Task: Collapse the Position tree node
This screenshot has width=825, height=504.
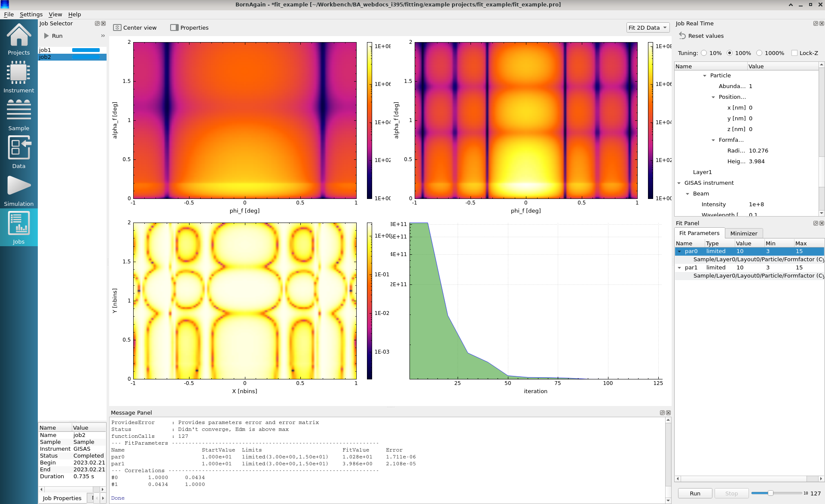Action: [x=713, y=97]
